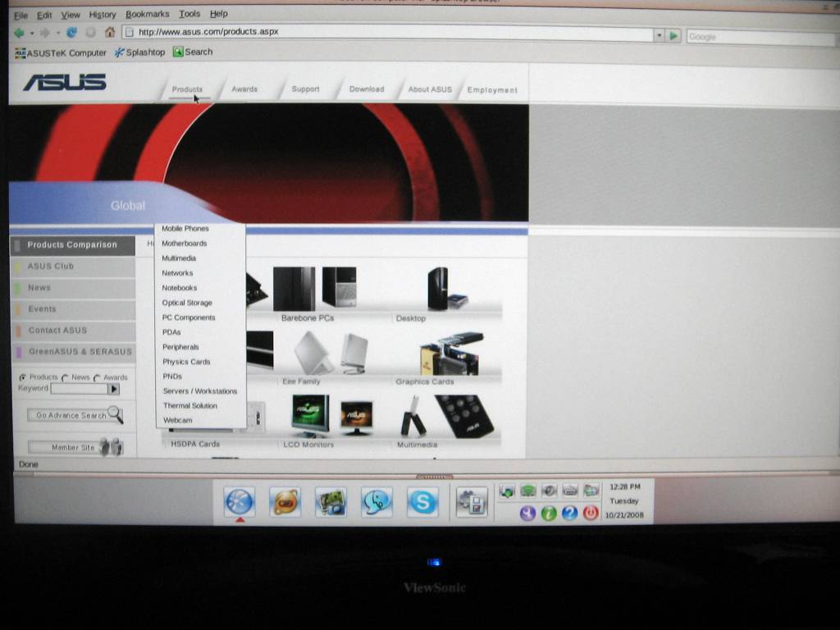Choose Motherboards from the Products menu
The width and height of the screenshot is (840, 630).
tap(185, 243)
